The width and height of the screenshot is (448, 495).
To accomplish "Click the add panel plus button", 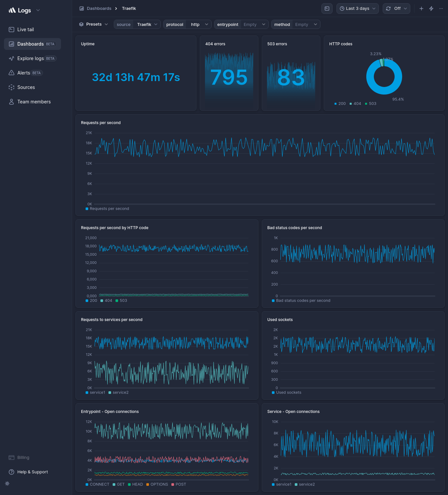I will 421,8.
